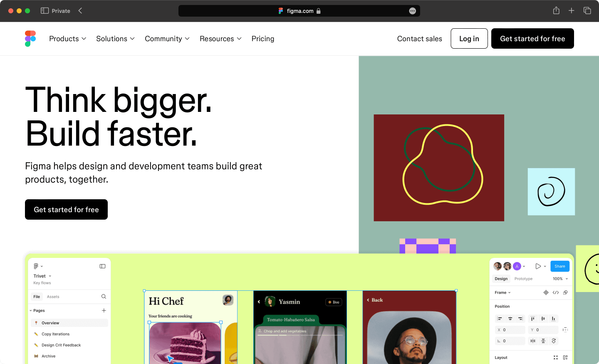
Task: Click the Safari share icon
Action: (556, 11)
